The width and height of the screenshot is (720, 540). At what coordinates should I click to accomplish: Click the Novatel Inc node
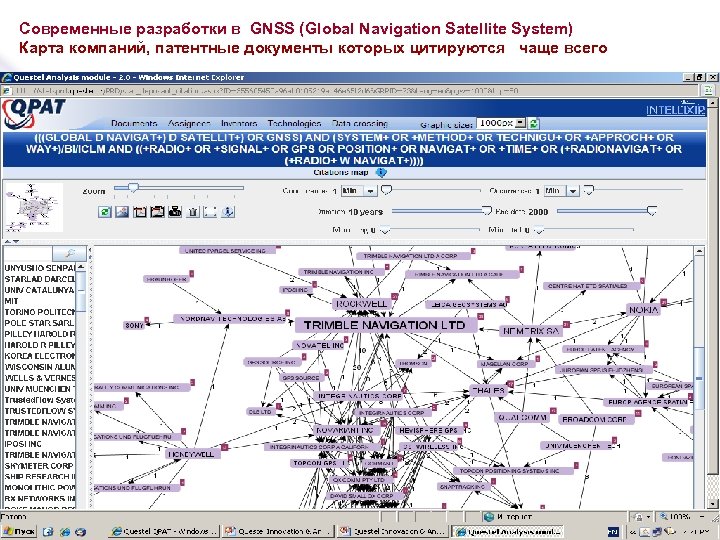tap(320, 345)
